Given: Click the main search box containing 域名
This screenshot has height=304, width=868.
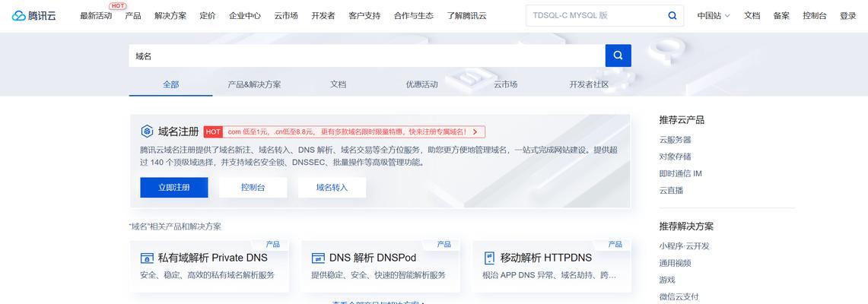Looking at the screenshot, I should tap(367, 55).
